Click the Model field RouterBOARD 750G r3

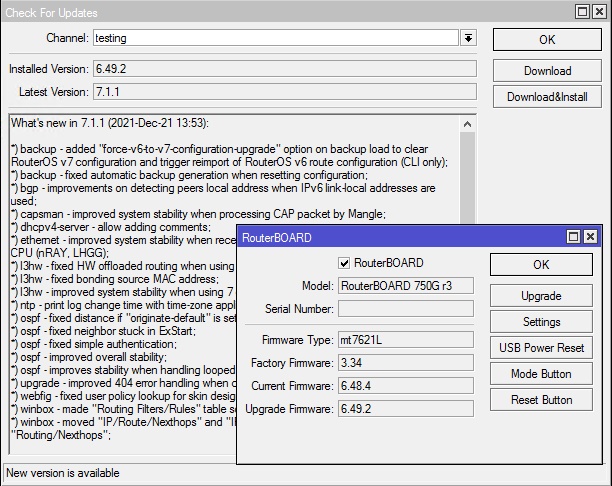click(406, 286)
